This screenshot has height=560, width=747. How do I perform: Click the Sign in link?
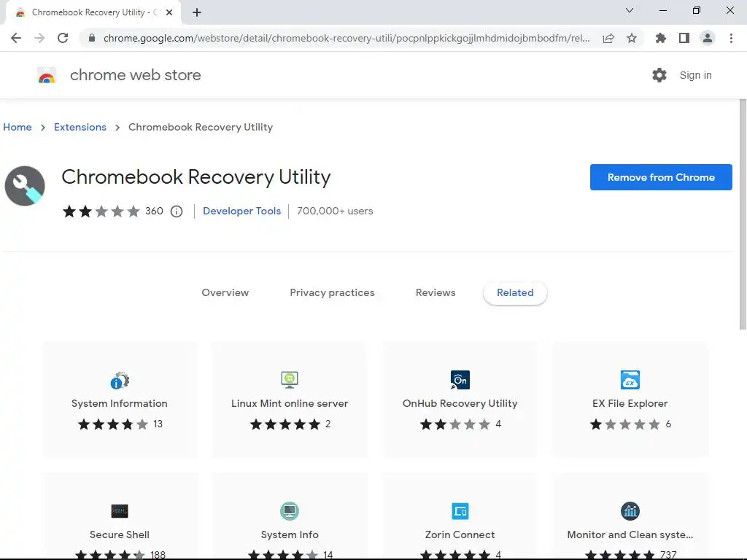click(695, 75)
